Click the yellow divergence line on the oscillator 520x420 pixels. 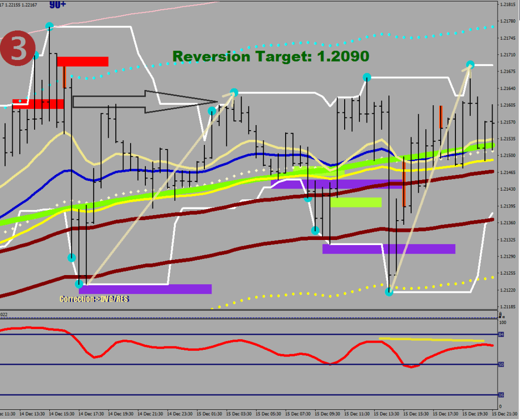coord(432,339)
